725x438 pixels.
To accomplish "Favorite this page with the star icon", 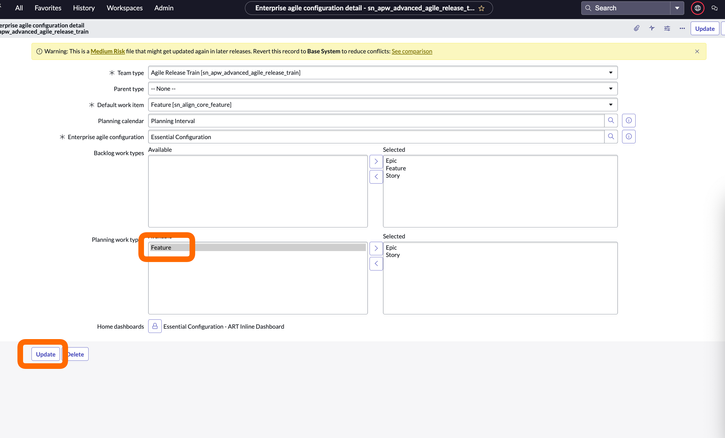I will pos(481,8).
